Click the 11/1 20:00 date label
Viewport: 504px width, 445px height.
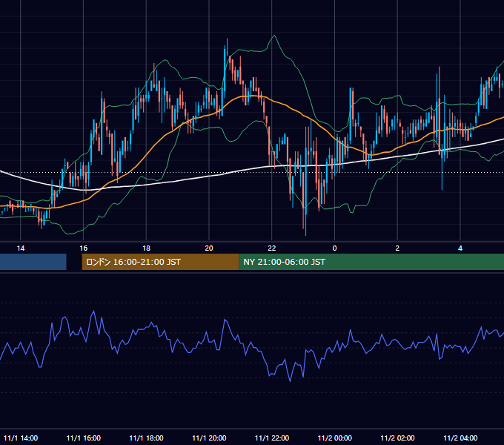click(x=209, y=438)
